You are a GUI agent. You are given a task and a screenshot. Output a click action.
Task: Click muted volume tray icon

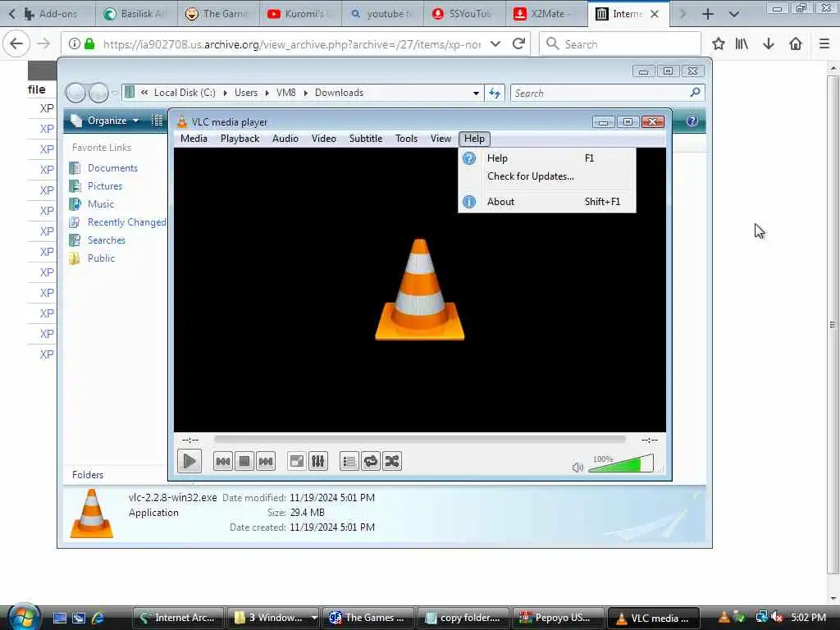pos(778,618)
